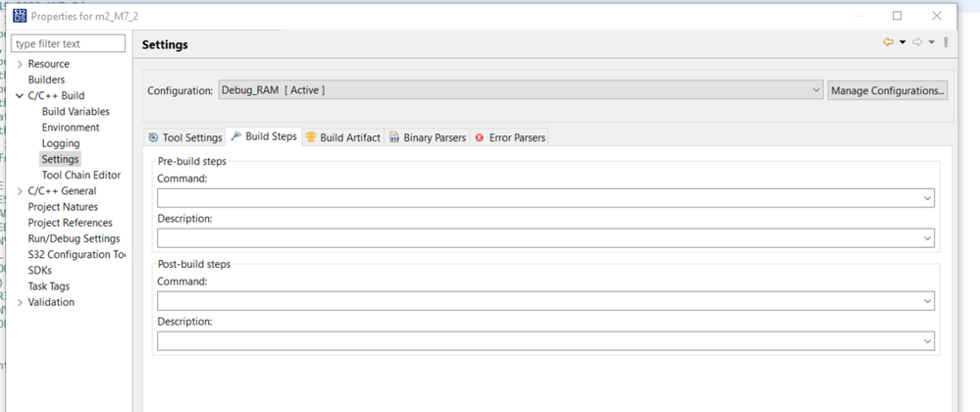980x412 pixels.
Task: Click the S32 app icon in title bar
Action: [19, 16]
